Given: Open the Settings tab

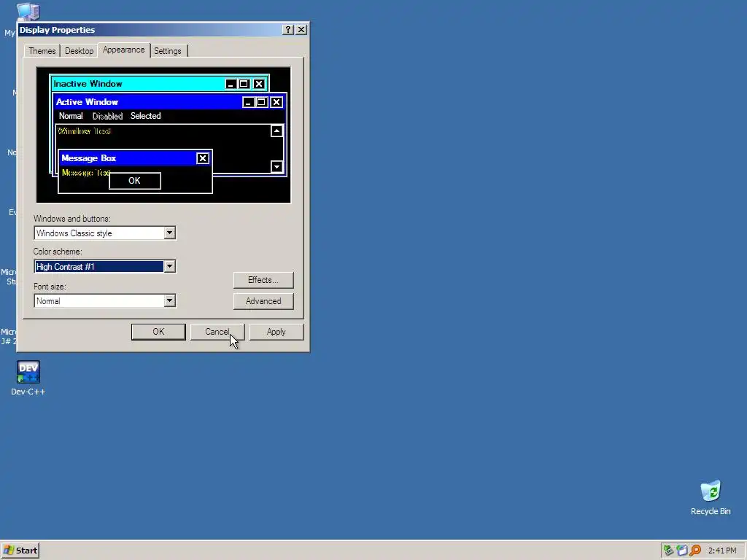Looking at the screenshot, I should pos(168,51).
